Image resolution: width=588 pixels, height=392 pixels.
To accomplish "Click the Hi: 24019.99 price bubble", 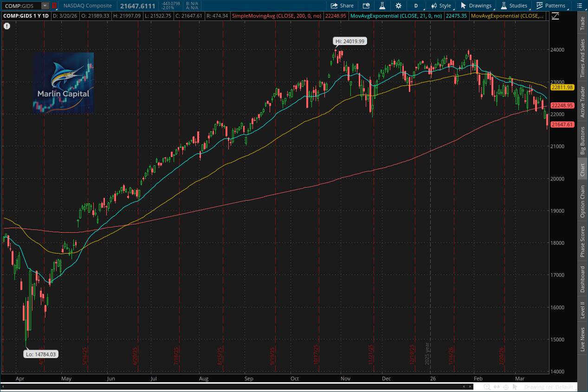I will pos(350,41).
